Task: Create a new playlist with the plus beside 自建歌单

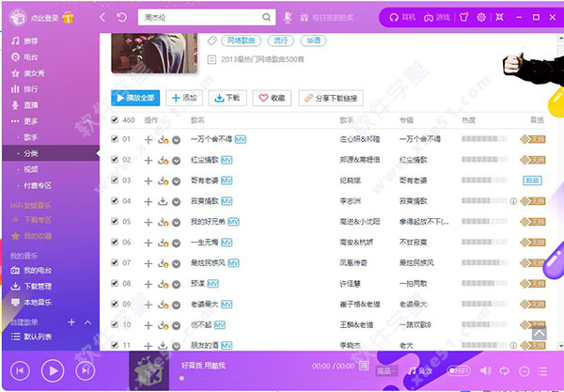Action: click(x=71, y=322)
